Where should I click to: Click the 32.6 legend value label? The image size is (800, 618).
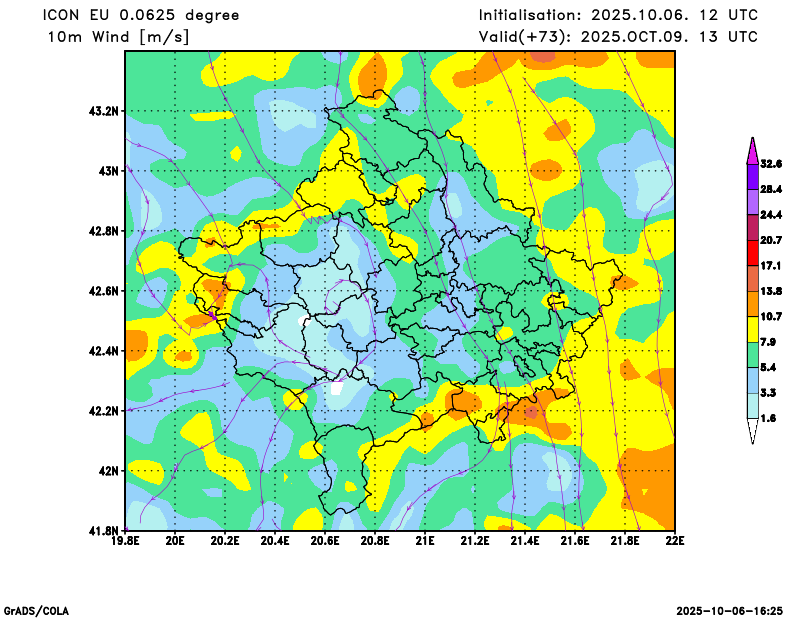(x=770, y=163)
